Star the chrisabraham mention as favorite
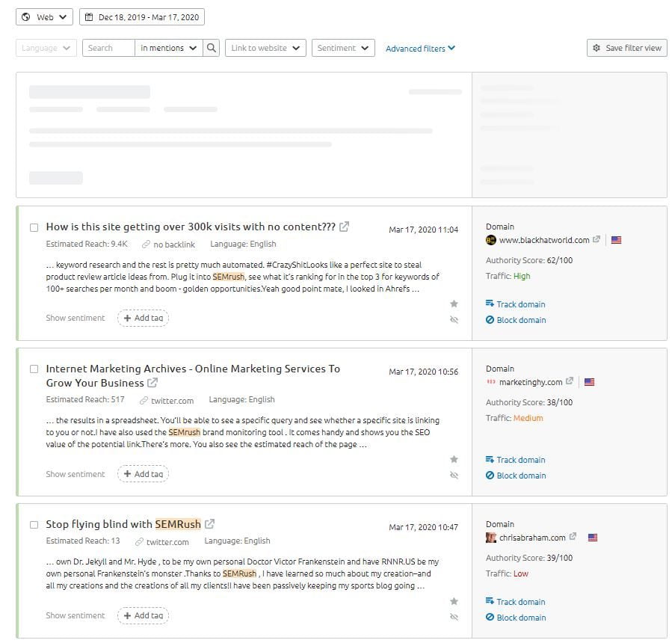 454,601
